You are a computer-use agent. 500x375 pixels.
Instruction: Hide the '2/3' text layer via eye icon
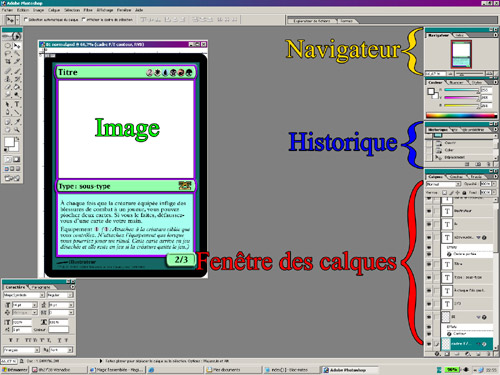[x=429, y=304]
